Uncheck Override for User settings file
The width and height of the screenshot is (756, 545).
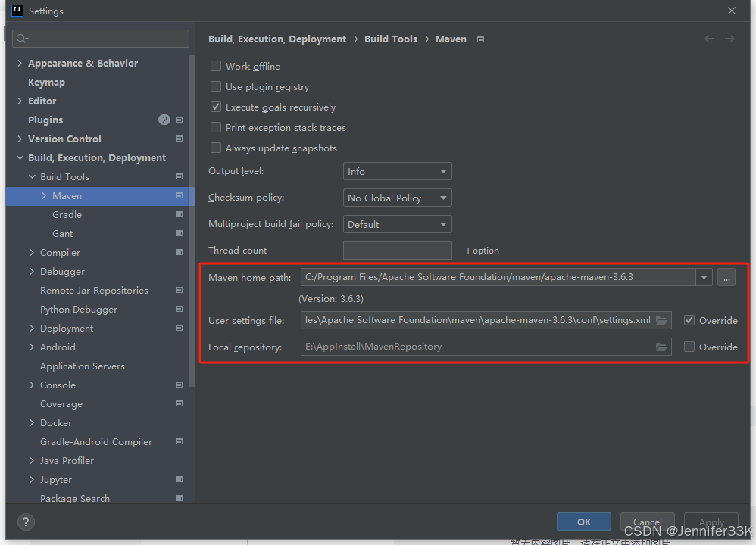[x=689, y=320]
